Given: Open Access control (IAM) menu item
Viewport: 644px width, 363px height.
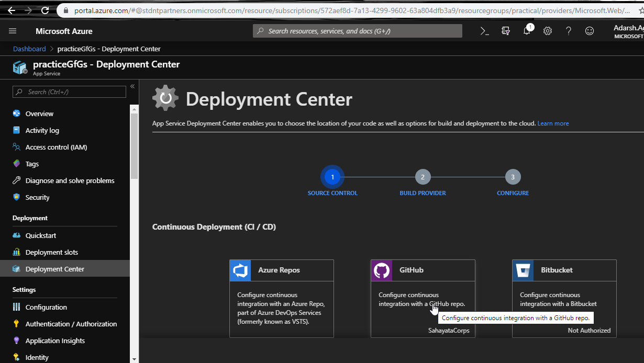Looking at the screenshot, I should click(x=56, y=147).
